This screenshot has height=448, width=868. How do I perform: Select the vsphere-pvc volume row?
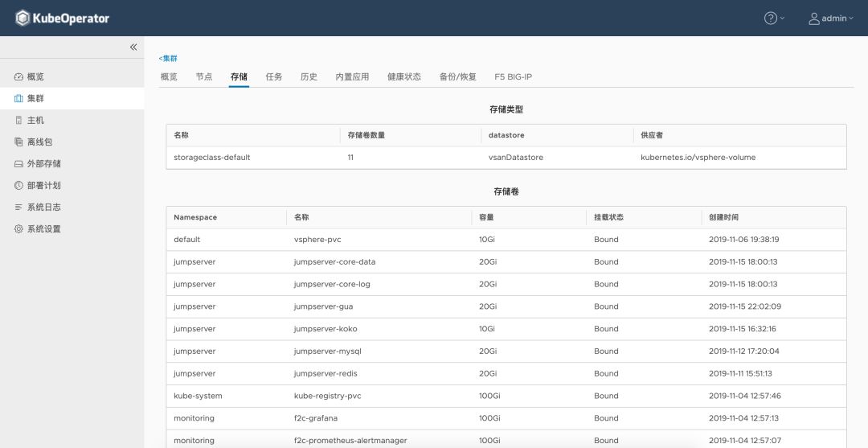[x=506, y=240]
